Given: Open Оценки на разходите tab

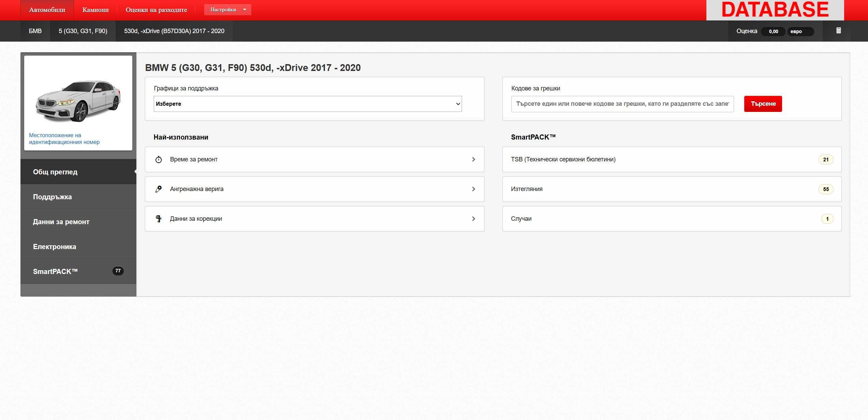Looking at the screenshot, I should 156,10.
